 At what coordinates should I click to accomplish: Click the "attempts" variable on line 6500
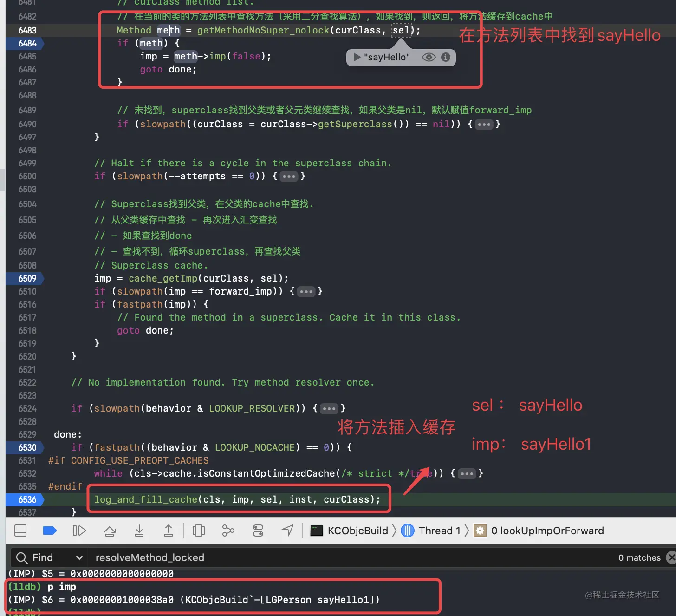tap(203, 176)
